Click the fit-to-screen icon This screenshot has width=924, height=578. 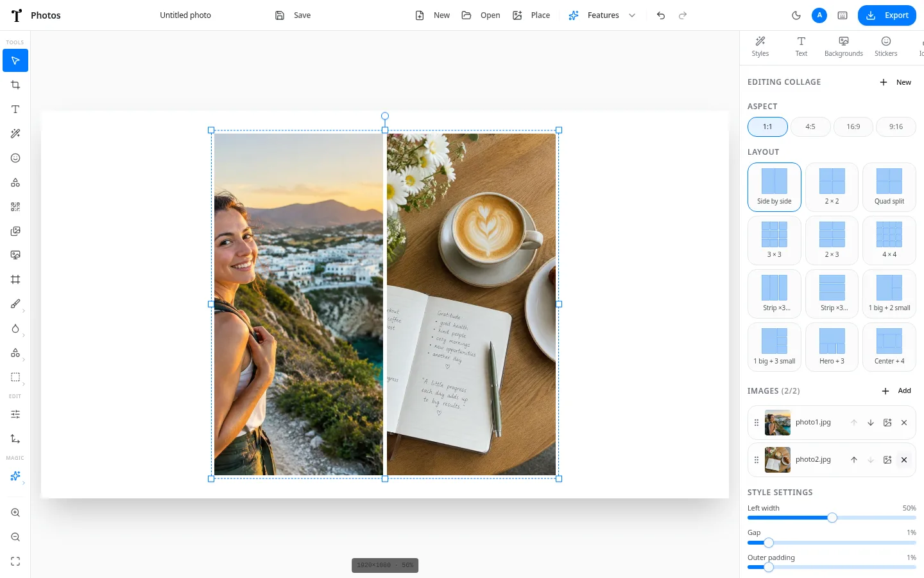tap(15, 561)
